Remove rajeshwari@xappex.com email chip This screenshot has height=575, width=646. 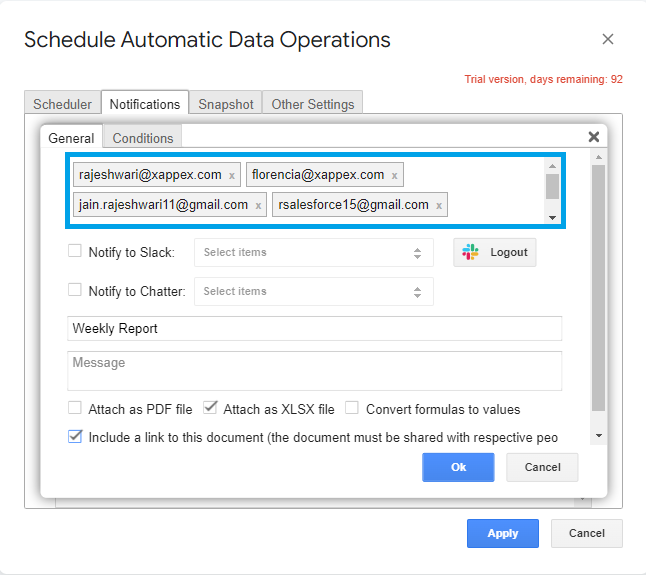232,176
